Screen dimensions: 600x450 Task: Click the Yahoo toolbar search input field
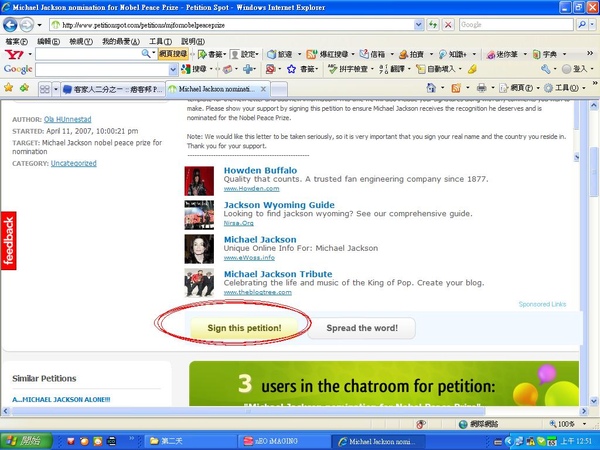[89, 54]
